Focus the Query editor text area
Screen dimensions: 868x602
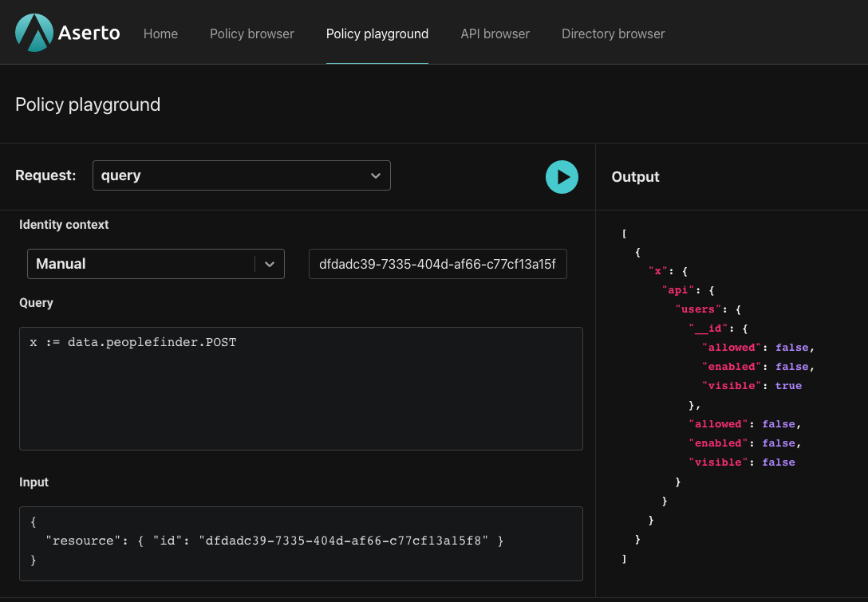tap(301, 388)
